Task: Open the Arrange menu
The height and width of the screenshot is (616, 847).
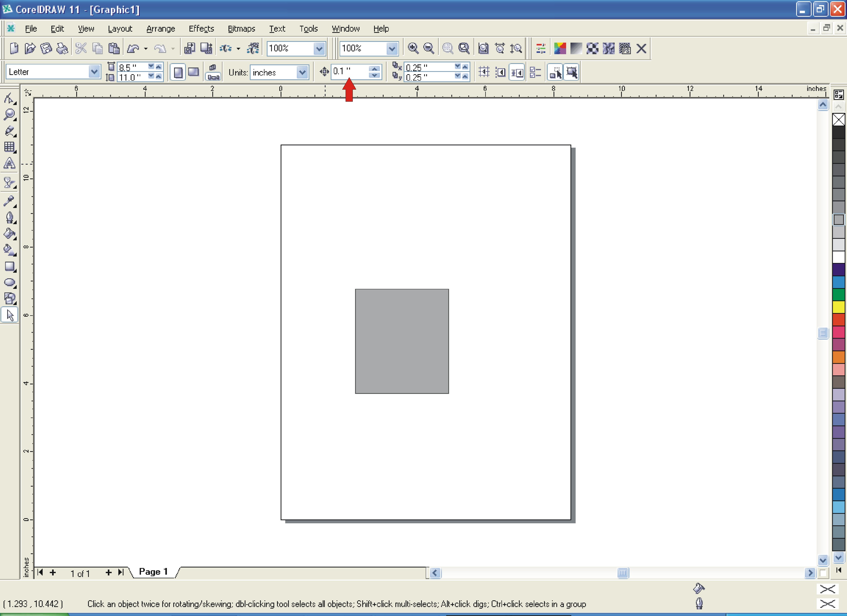Action: pos(160,29)
